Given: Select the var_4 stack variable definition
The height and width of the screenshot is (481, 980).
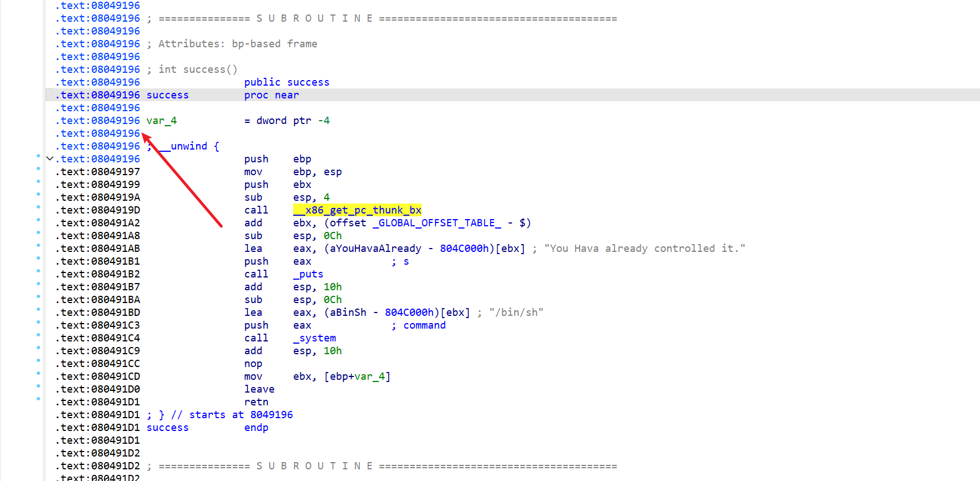Looking at the screenshot, I should coord(161,121).
